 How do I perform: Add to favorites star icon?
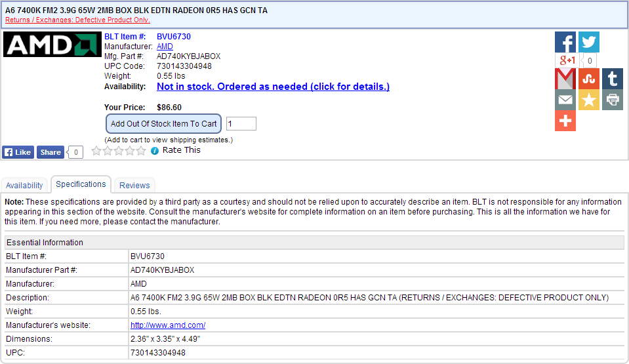point(589,100)
